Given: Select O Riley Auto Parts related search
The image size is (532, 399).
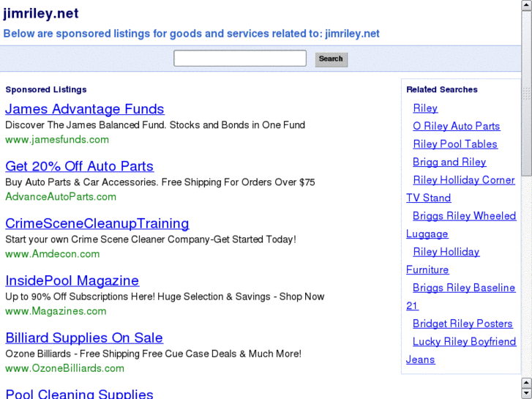Looking at the screenshot, I should (x=457, y=126).
